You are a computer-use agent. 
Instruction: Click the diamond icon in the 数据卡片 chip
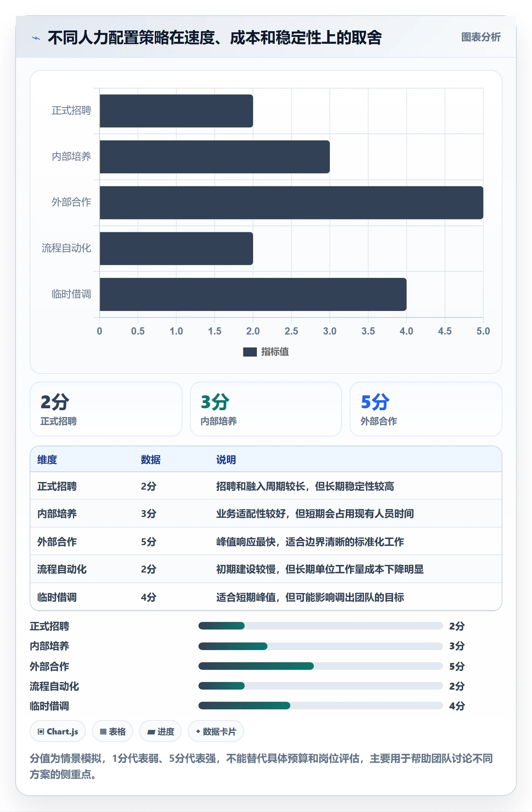coord(198,731)
